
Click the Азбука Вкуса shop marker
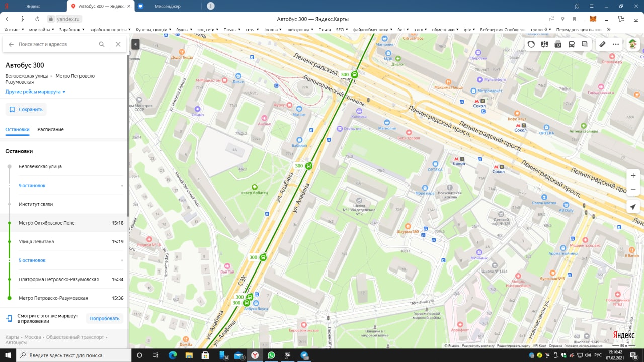[x=256, y=303]
